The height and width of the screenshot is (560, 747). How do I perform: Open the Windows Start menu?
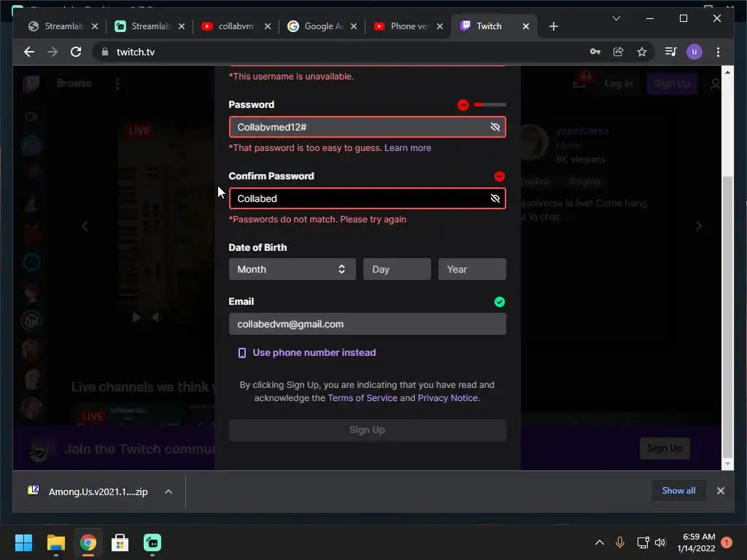click(23, 542)
